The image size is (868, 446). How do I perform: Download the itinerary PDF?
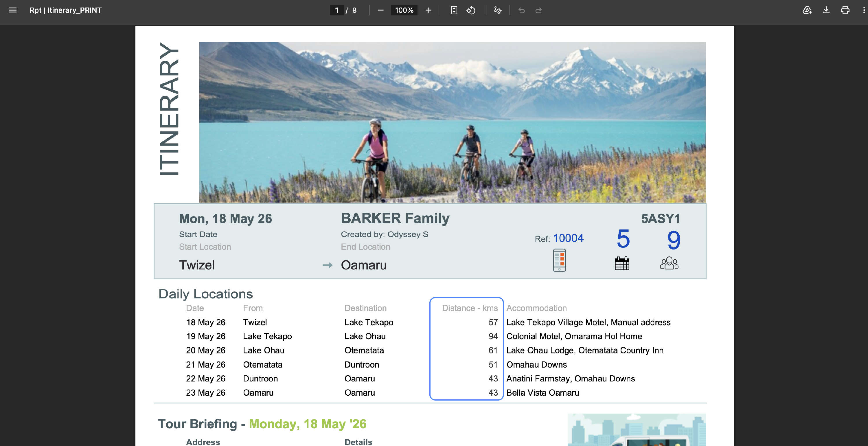coord(826,10)
